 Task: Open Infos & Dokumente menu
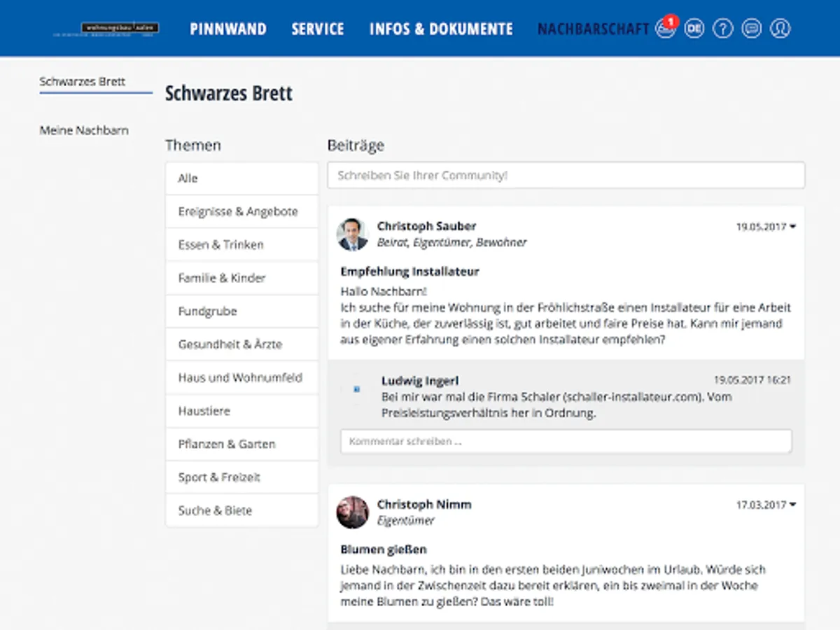tap(441, 29)
